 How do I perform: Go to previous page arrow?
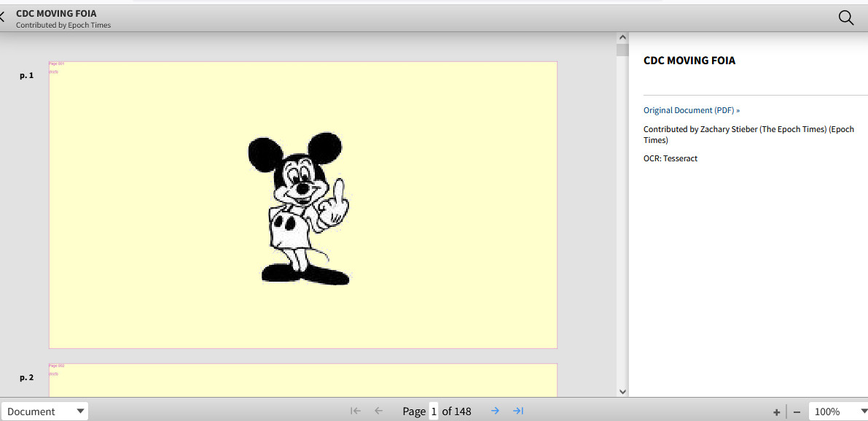(379, 411)
